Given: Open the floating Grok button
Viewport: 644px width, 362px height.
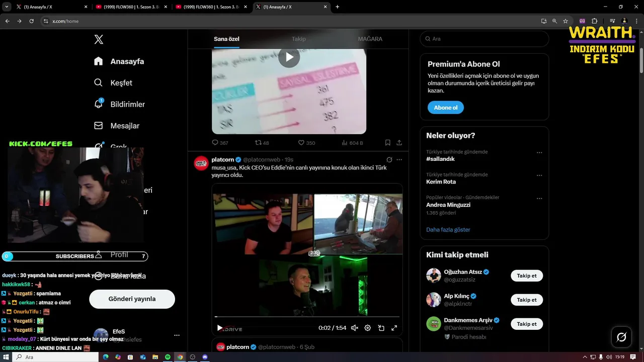Looking at the screenshot, I should click(x=621, y=337).
